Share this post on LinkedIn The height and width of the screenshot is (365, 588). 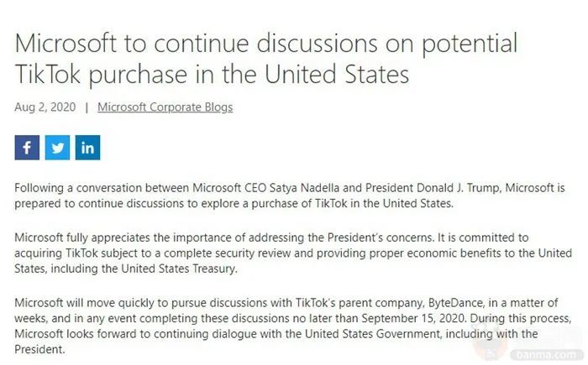pyautogui.click(x=87, y=149)
